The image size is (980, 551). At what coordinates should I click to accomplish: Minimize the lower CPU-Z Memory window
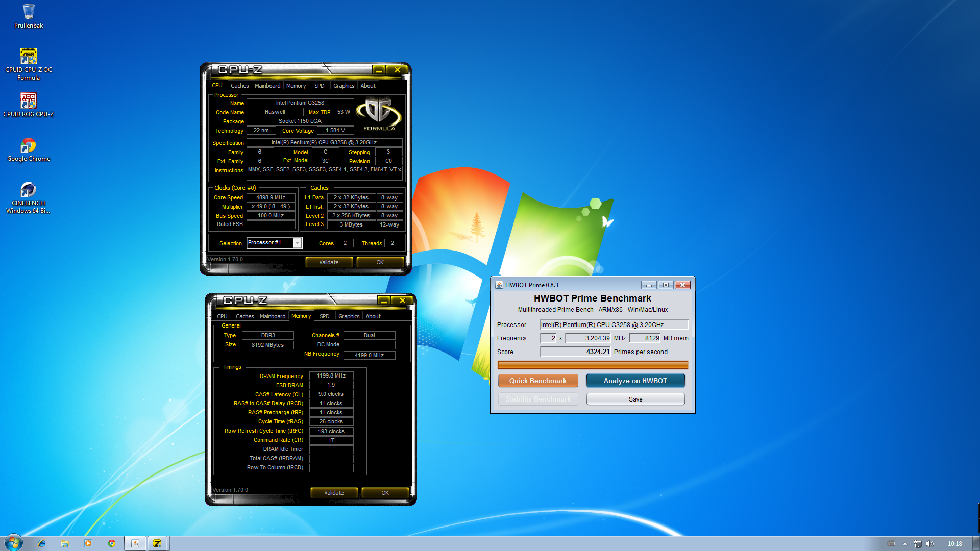(384, 300)
